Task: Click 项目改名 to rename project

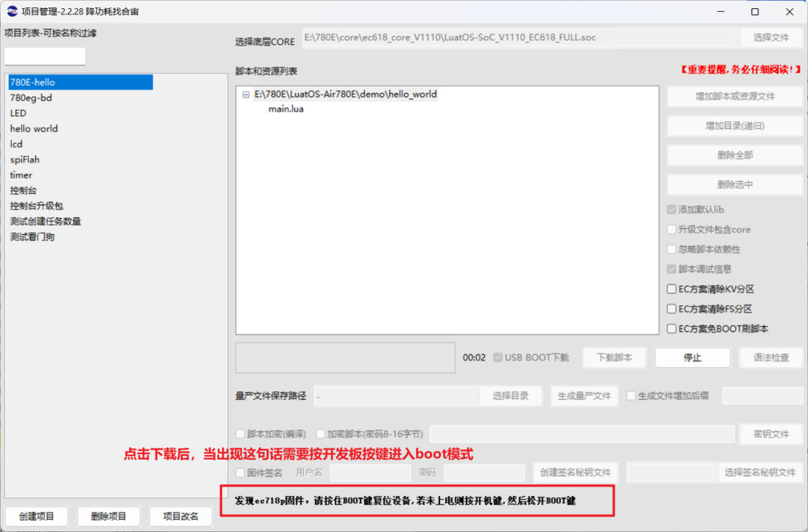Action: click(180, 516)
